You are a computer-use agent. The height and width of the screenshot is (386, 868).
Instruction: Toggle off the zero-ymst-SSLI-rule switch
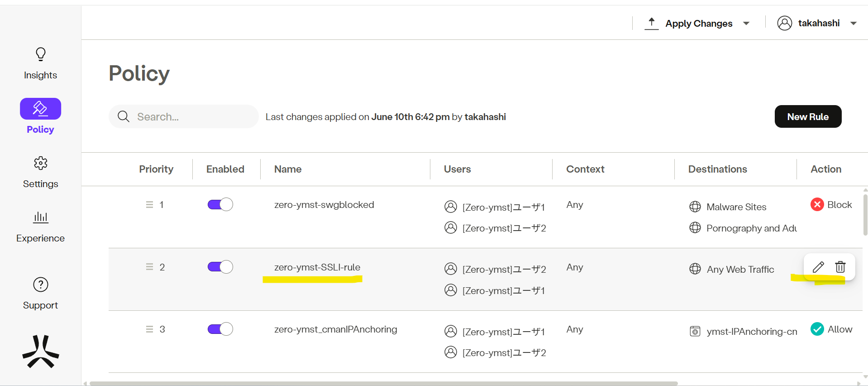click(220, 267)
